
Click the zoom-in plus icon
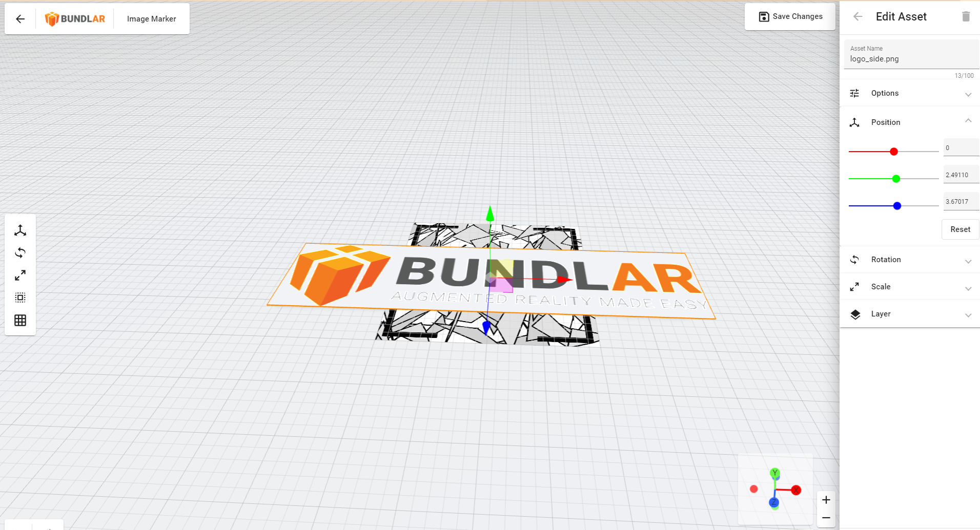[x=826, y=499]
